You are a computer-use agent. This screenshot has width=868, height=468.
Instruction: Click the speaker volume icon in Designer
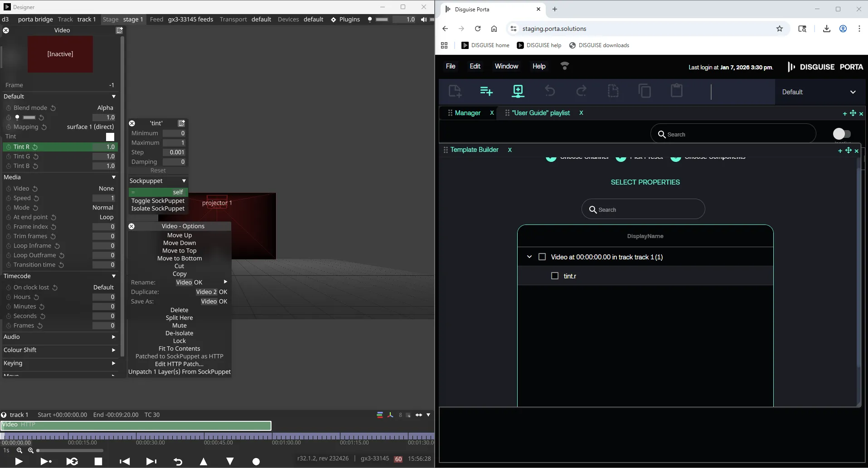[x=423, y=19]
